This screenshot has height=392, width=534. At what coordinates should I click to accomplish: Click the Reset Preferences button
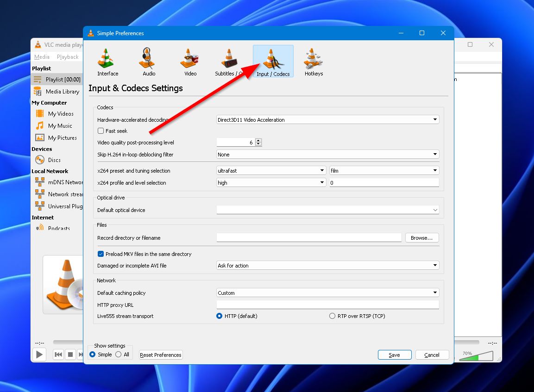[x=160, y=355]
